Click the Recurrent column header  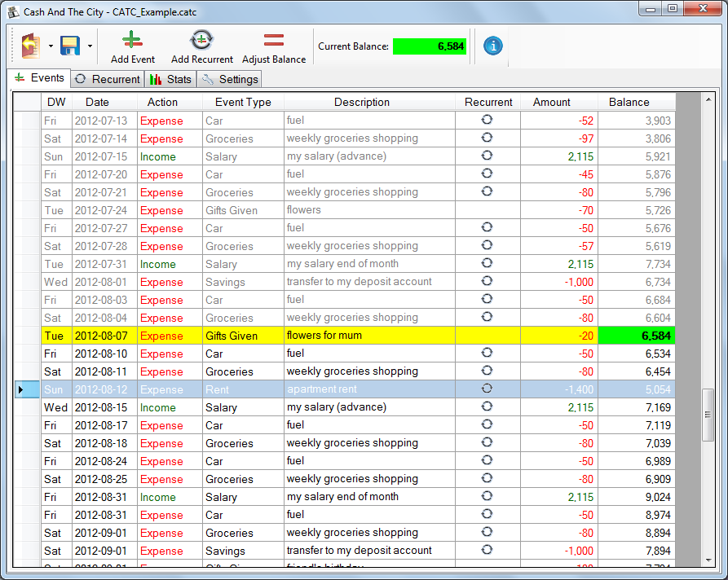pos(488,102)
